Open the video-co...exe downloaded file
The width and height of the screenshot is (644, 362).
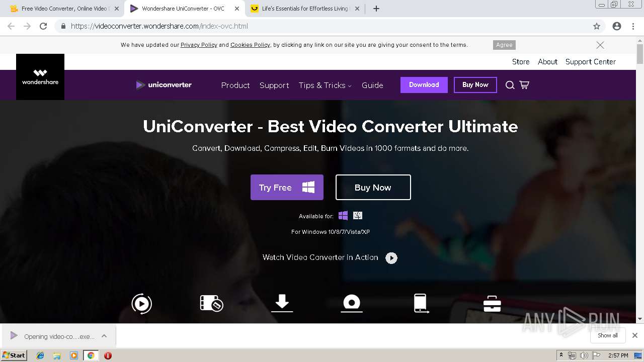click(52, 336)
